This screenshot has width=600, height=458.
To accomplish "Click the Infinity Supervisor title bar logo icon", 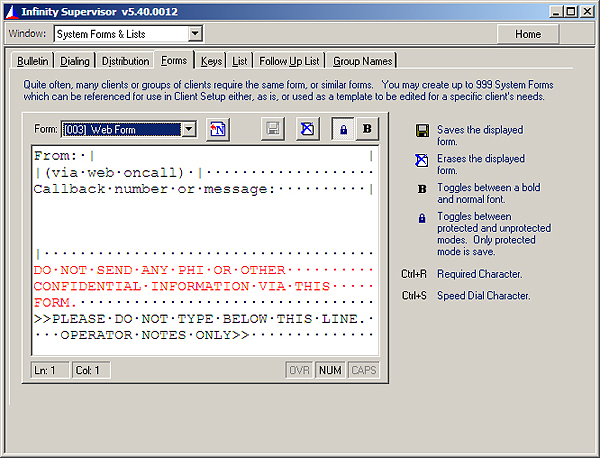I will [11, 11].
